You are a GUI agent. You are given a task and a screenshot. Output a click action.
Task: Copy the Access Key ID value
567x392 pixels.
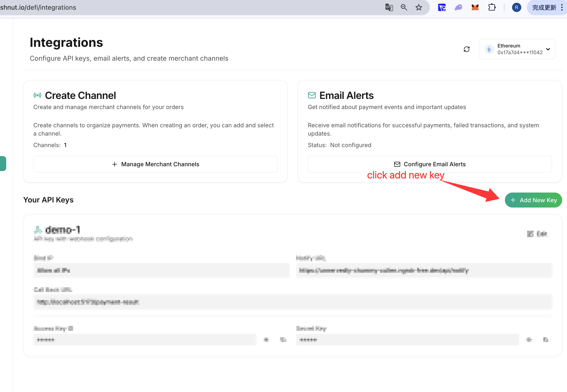pyautogui.click(x=283, y=340)
